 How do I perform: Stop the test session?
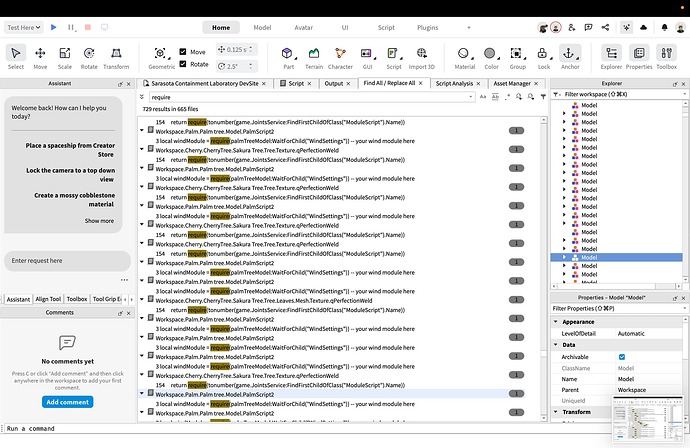click(x=88, y=27)
